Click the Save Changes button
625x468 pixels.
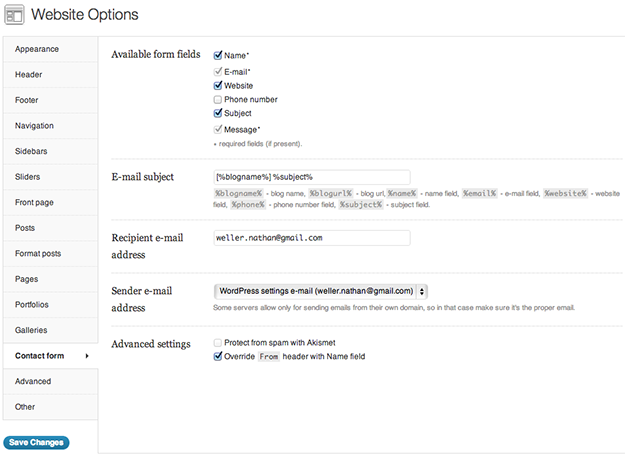pos(36,442)
